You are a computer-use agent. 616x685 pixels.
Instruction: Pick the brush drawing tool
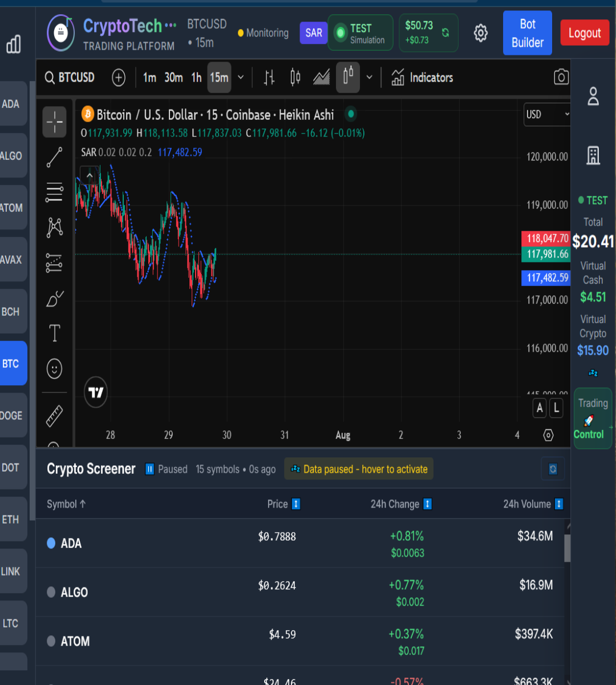55,299
